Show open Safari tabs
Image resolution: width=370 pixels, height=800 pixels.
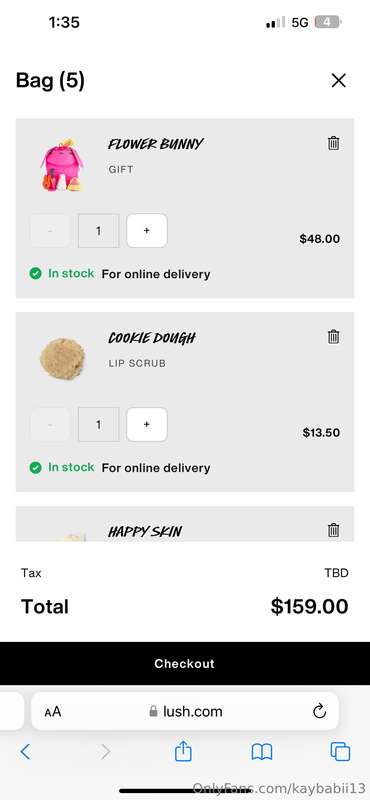click(x=340, y=752)
